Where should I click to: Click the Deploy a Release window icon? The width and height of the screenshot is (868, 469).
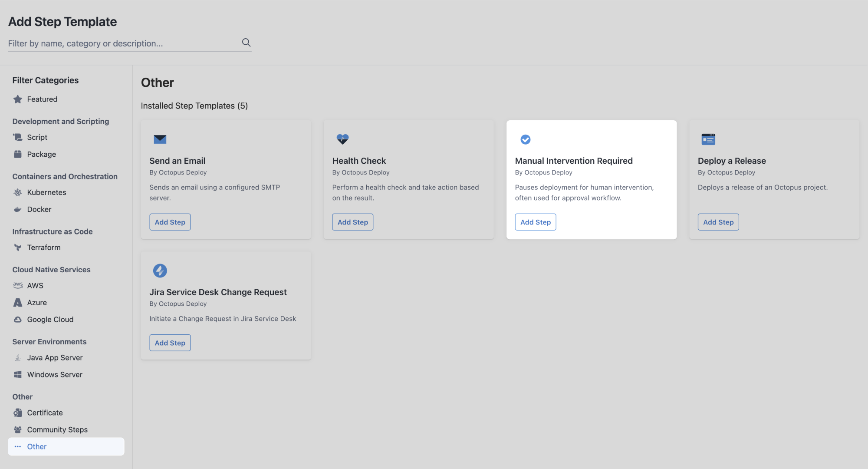(x=708, y=139)
